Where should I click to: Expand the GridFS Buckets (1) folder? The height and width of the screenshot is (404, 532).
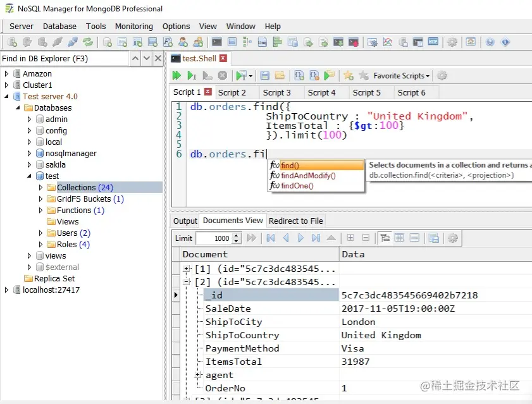tap(40, 199)
